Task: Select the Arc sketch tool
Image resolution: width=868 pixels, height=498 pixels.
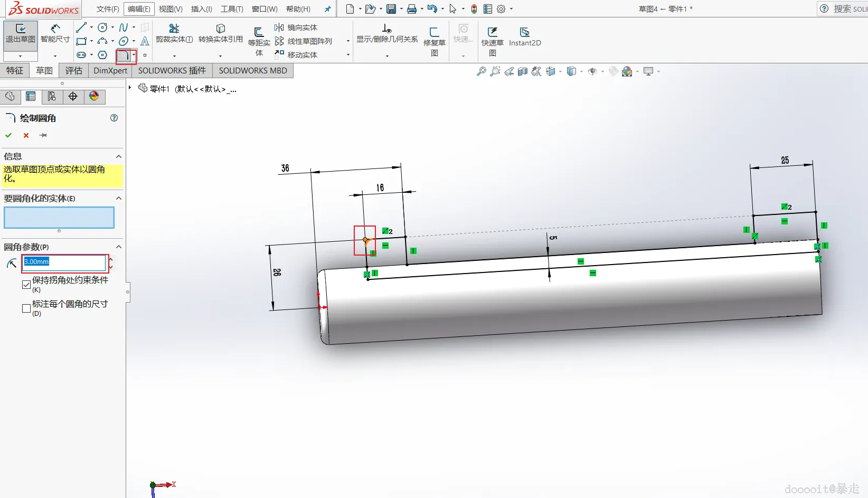Action: coord(102,41)
